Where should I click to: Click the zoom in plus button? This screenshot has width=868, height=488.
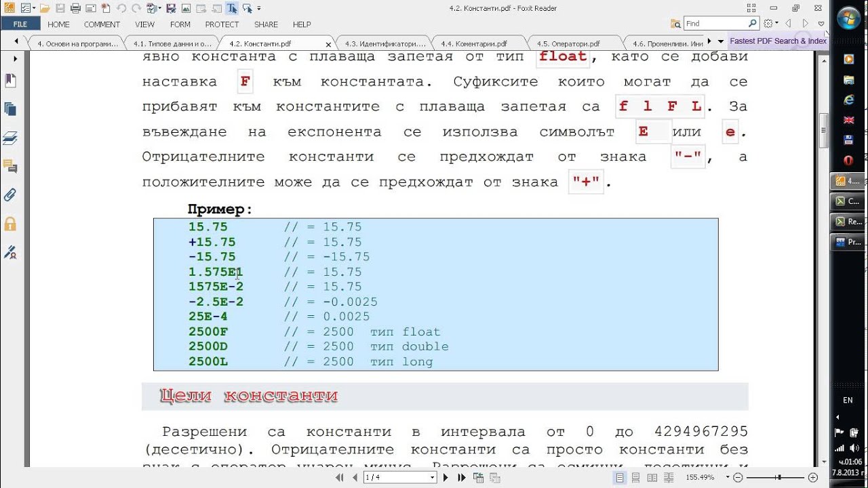coord(812,477)
